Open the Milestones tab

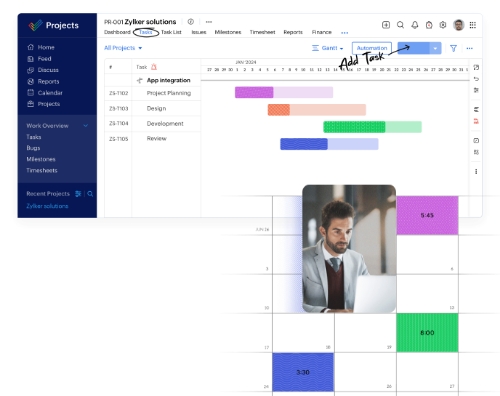point(228,32)
